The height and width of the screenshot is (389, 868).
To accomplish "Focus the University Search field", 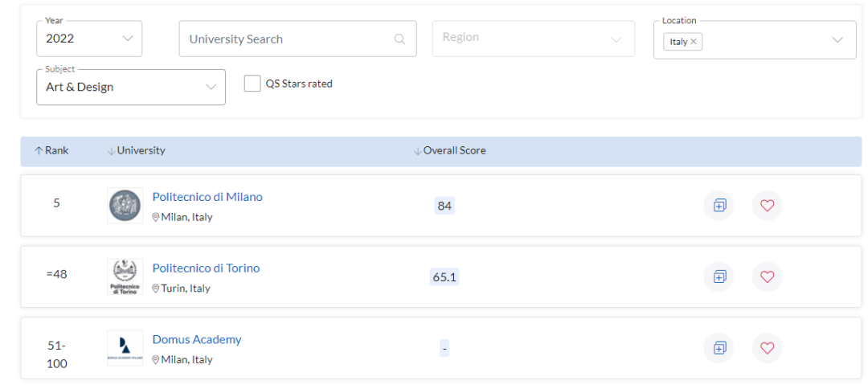I will click(x=297, y=39).
